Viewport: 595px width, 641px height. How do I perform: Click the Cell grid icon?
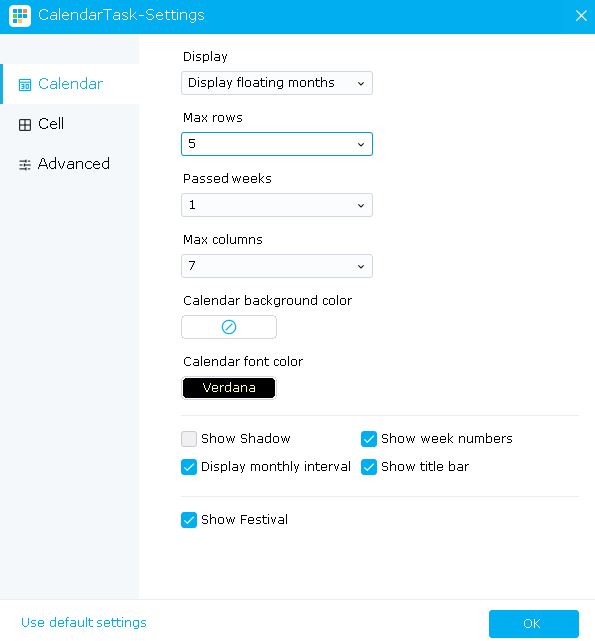(25, 125)
